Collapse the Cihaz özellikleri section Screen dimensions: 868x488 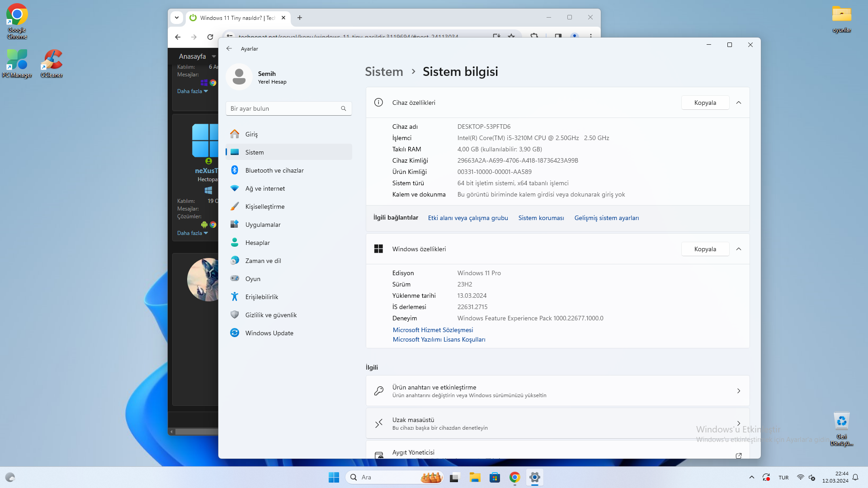click(739, 103)
